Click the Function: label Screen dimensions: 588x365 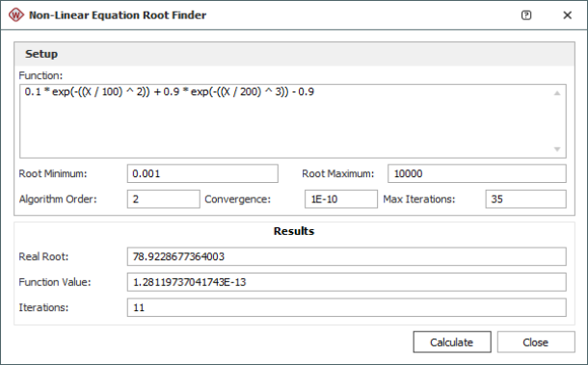coord(40,76)
